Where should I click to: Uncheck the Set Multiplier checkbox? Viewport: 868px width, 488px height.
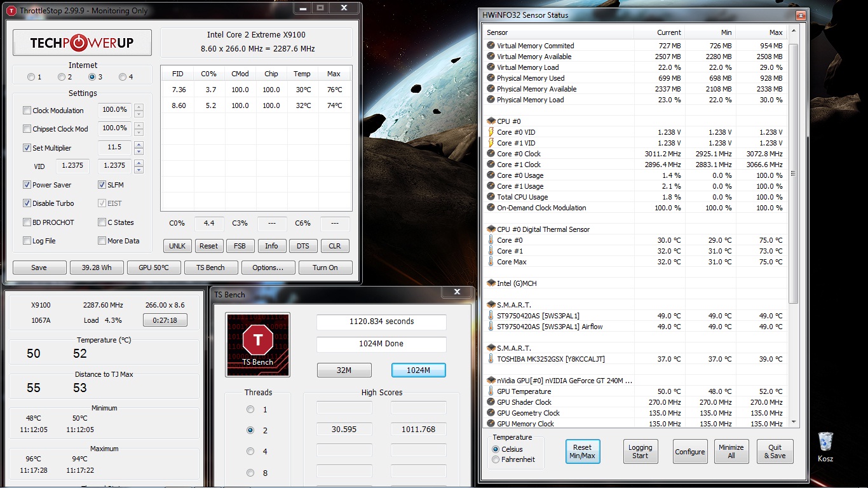pos(27,148)
